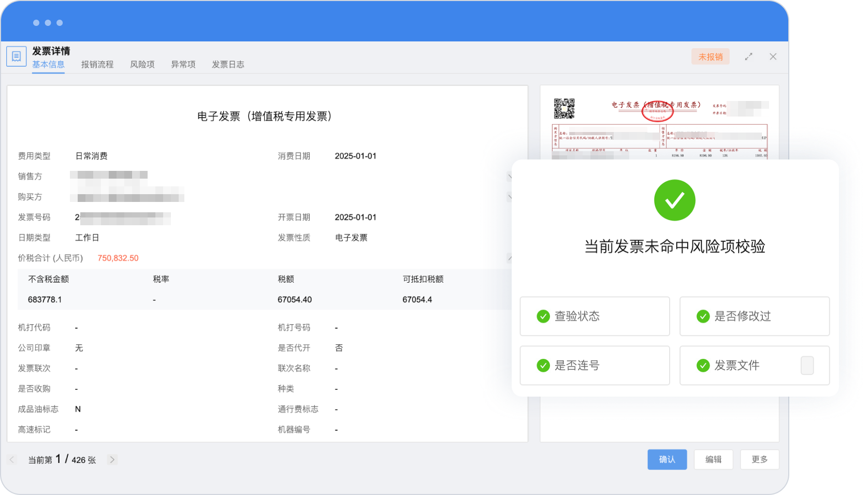Click the red seal stamp on invoice preview

pyautogui.click(x=657, y=111)
